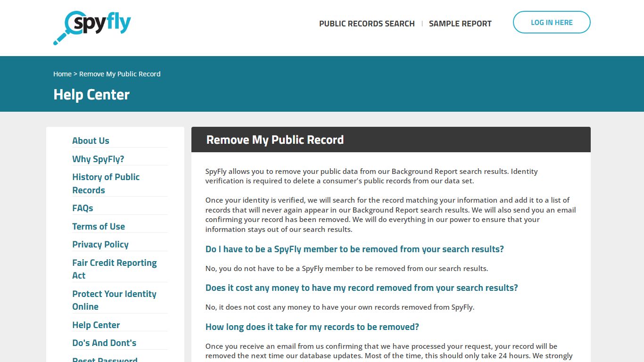The width and height of the screenshot is (644, 362).
Task: Open Do's And Dont's link
Action: 104,343
